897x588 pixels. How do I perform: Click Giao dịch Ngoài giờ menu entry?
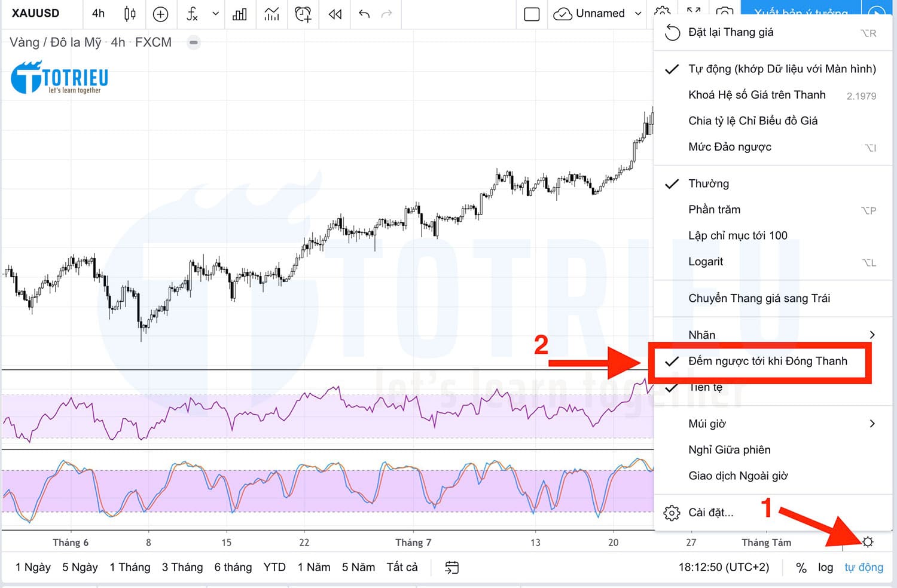(773, 476)
